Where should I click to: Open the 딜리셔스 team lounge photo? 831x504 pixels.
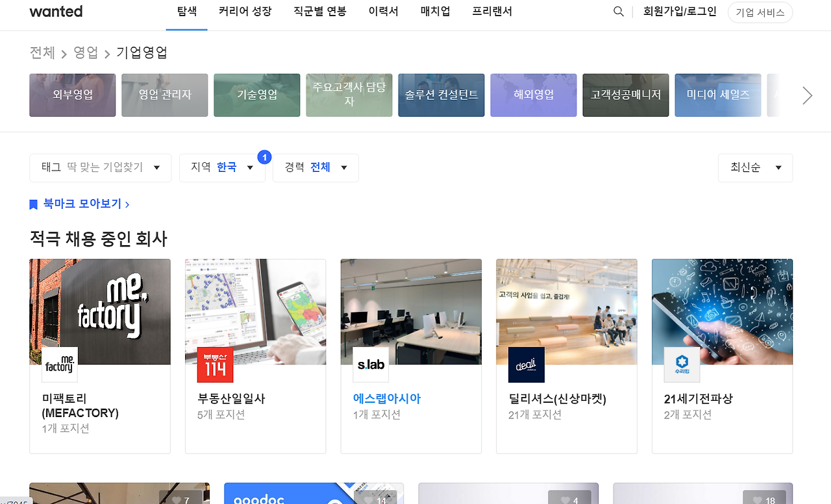(567, 312)
